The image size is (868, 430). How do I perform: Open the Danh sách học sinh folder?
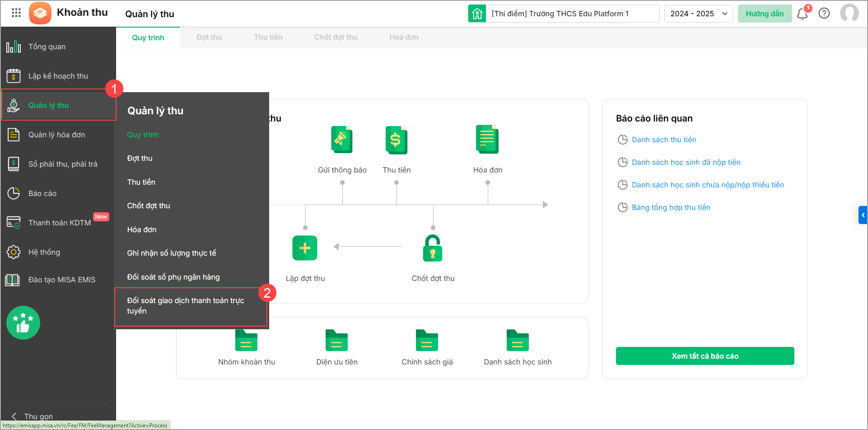[518, 340]
